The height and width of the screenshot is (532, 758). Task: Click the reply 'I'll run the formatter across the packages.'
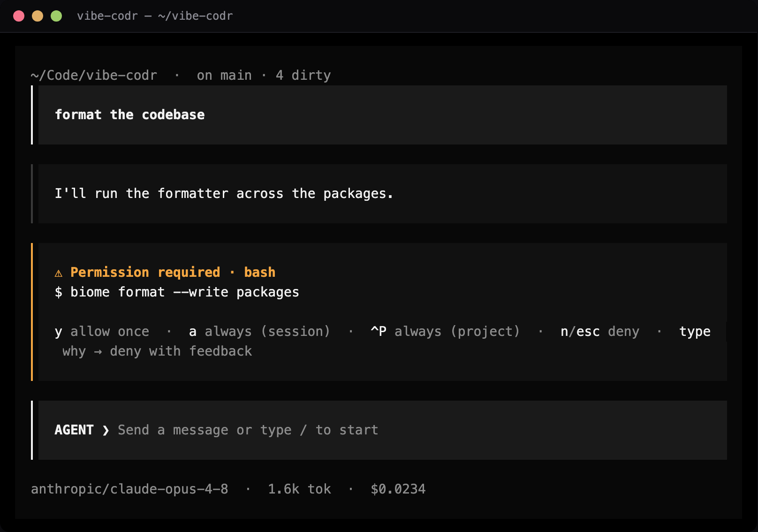coord(224,194)
